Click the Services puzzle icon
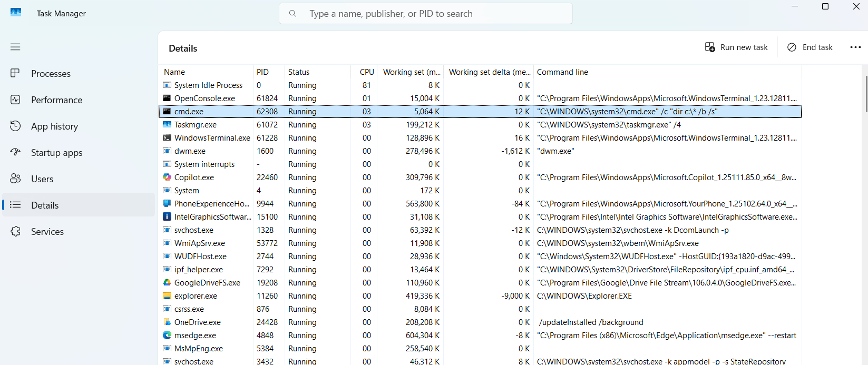This screenshot has height=365, width=868. click(15, 231)
